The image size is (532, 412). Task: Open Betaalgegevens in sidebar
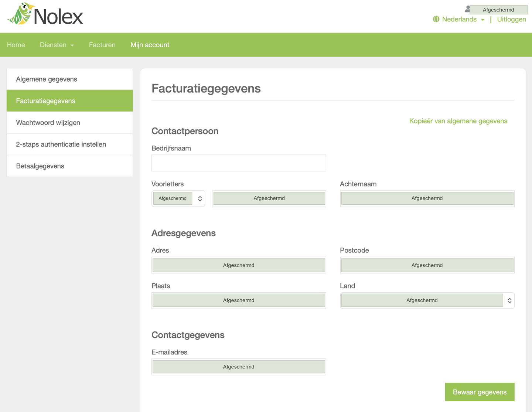70,166
